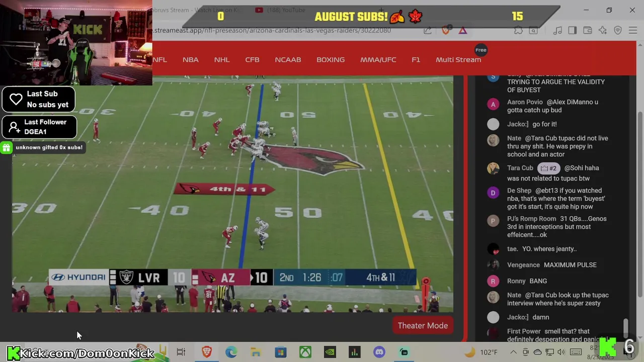Open Microsoft Store from taskbar

coord(280,352)
